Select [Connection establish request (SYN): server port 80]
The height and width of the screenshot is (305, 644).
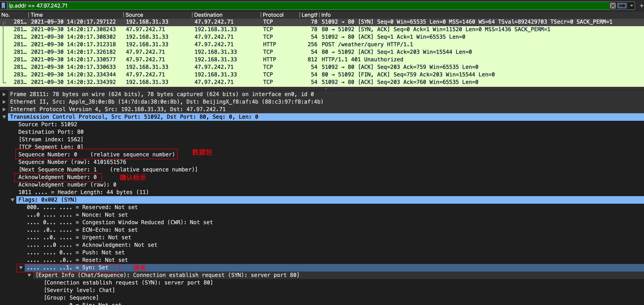pos(128,283)
